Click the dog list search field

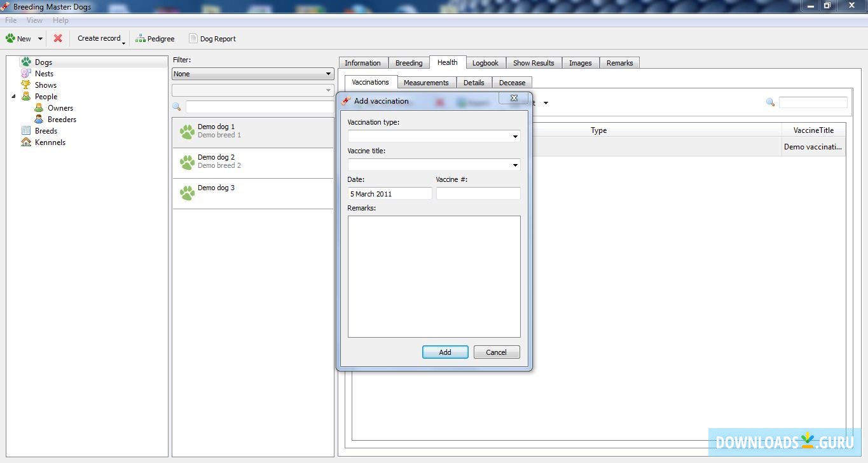click(259, 107)
